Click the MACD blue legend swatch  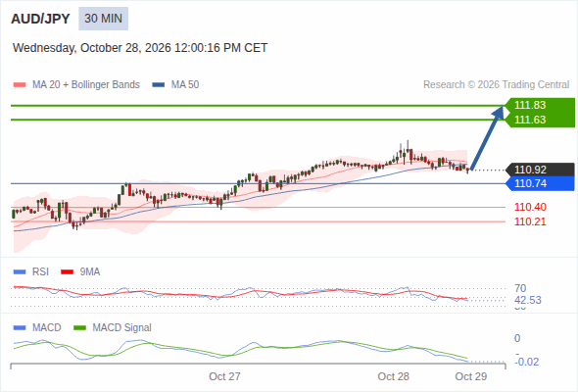click(x=20, y=328)
